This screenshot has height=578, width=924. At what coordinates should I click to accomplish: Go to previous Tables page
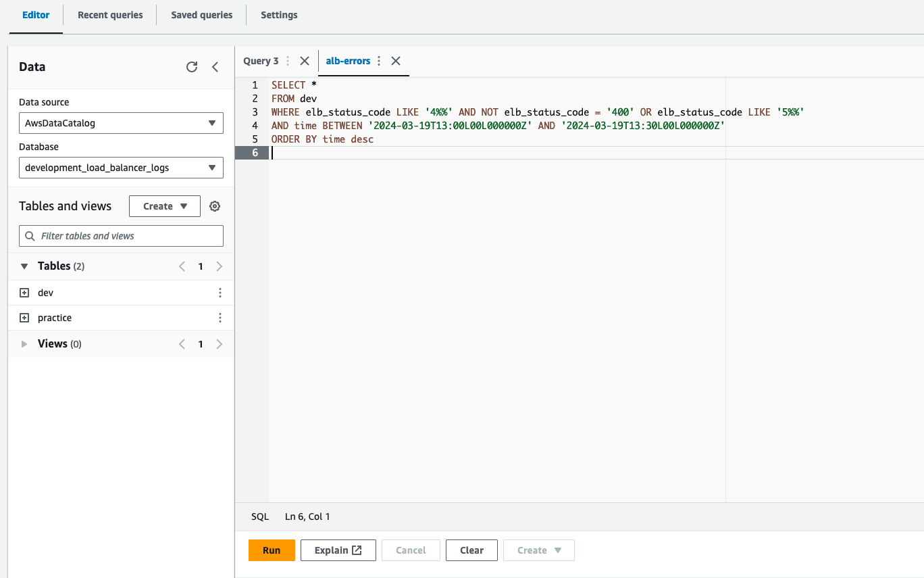point(182,266)
